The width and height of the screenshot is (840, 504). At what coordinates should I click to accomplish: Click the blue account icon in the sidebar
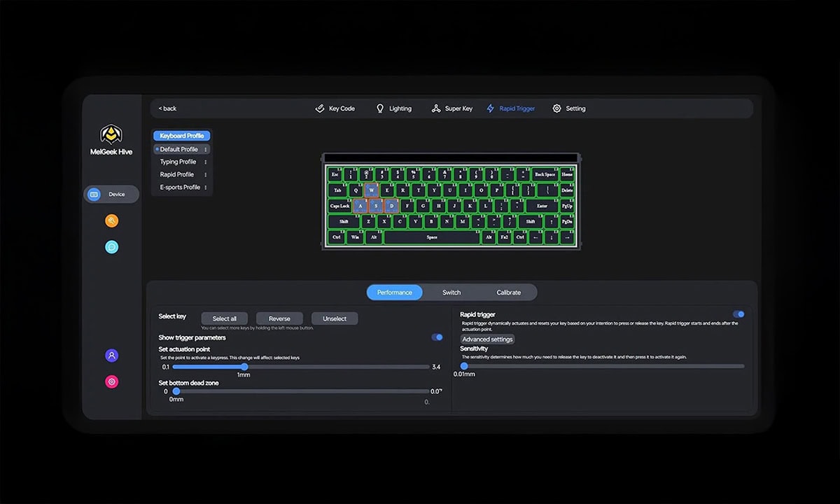point(111,356)
